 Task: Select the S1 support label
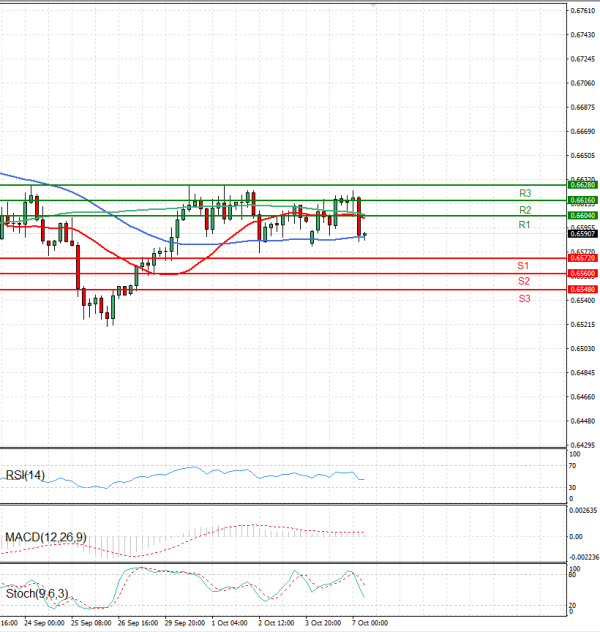point(523,266)
